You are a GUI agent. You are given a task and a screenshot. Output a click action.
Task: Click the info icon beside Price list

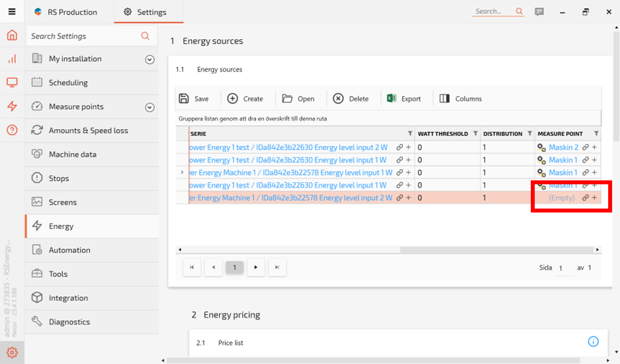coord(593,342)
